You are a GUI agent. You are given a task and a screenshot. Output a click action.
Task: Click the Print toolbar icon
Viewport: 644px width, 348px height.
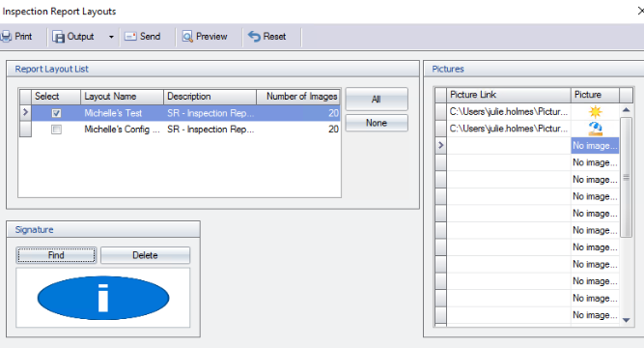pos(6,37)
